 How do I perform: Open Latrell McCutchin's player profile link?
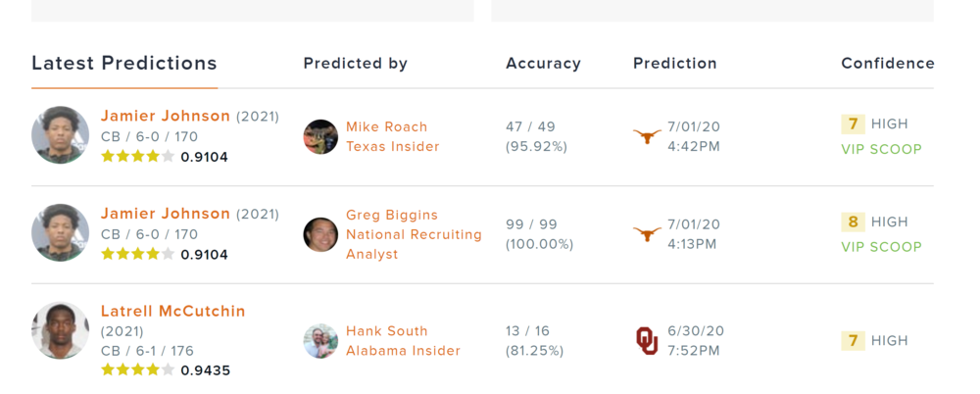(x=173, y=312)
